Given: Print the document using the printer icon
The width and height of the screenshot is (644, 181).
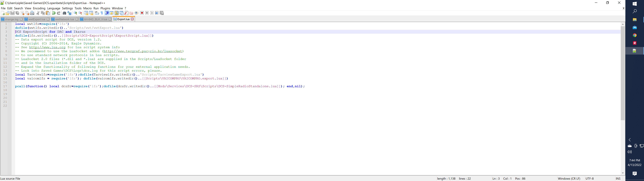Looking at the screenshot, I should point(32,13).
